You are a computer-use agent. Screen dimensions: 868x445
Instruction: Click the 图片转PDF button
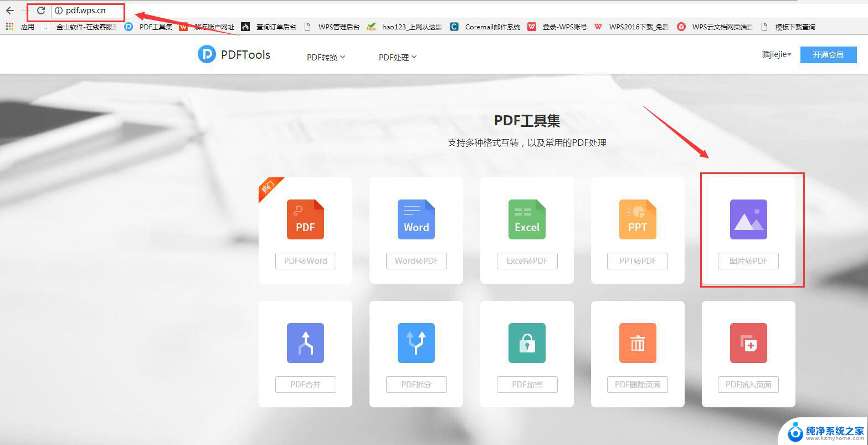pos(748,261)
